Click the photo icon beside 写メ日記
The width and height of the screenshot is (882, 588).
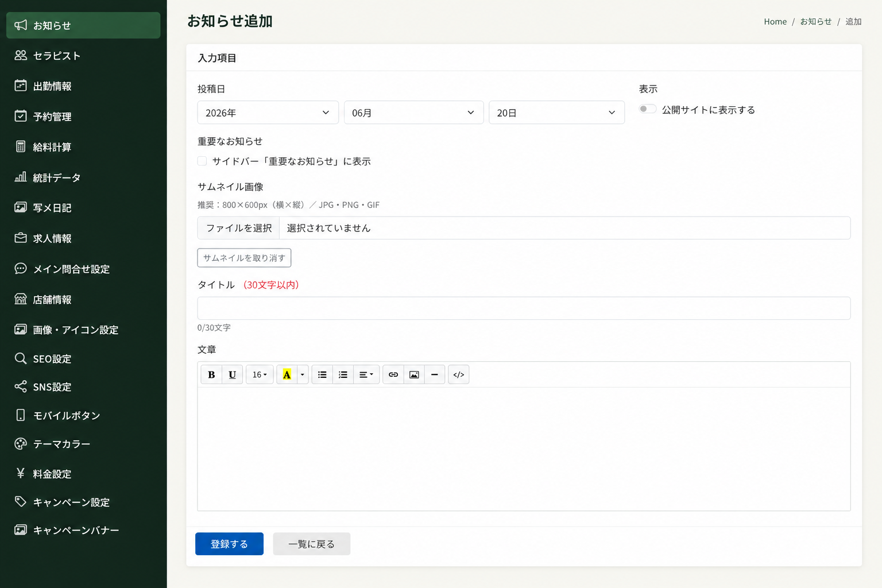pos(21,207)
